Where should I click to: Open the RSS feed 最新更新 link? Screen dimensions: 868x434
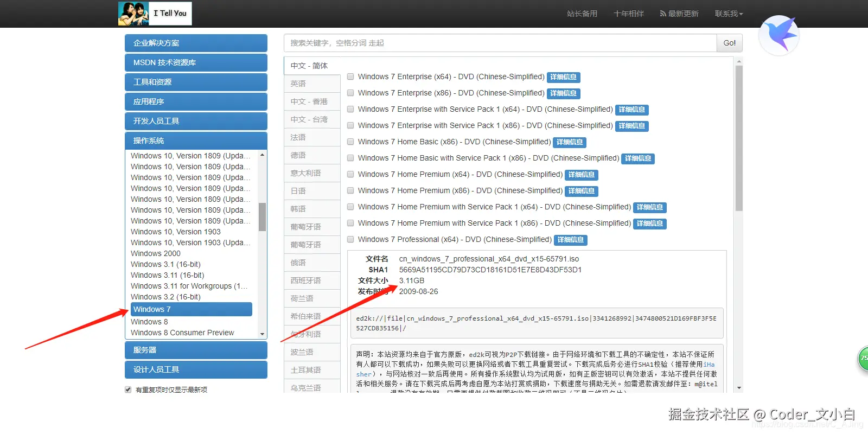coord(679,14)
